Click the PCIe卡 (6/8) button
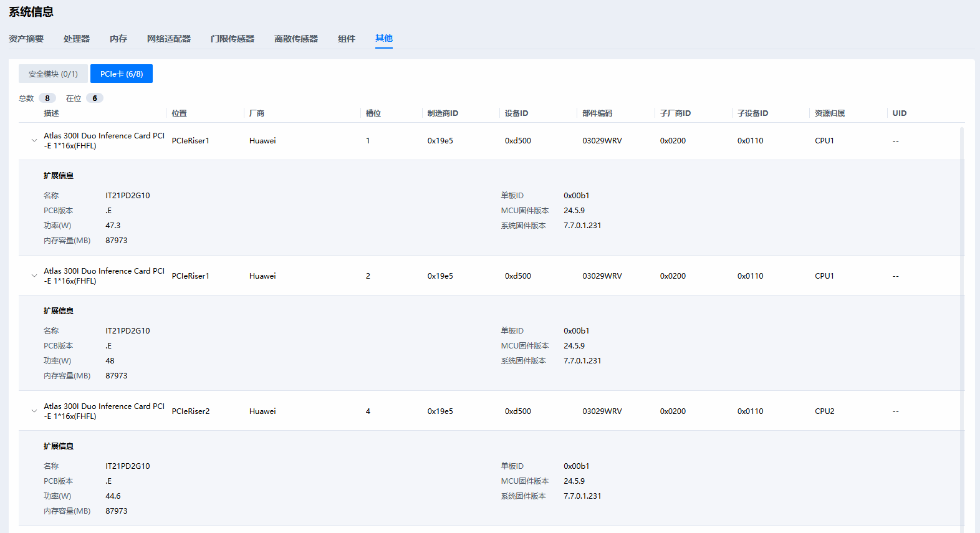 coord(122,74)
